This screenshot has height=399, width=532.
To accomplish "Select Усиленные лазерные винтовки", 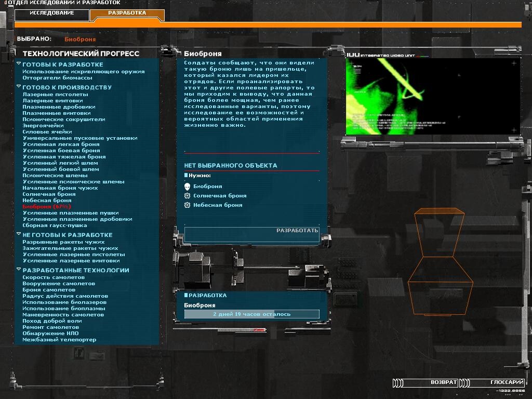I will [x=71, y=261].
